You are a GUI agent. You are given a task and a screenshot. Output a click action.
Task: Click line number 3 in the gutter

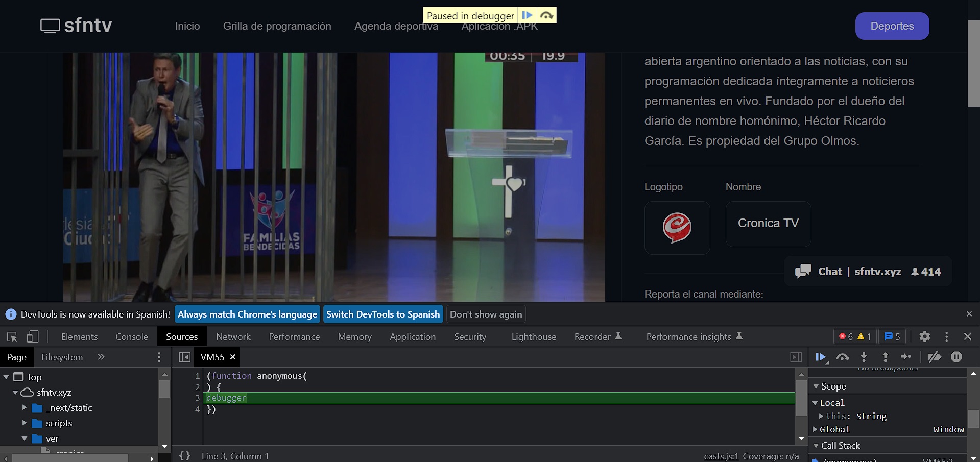(x=197, y=398)
